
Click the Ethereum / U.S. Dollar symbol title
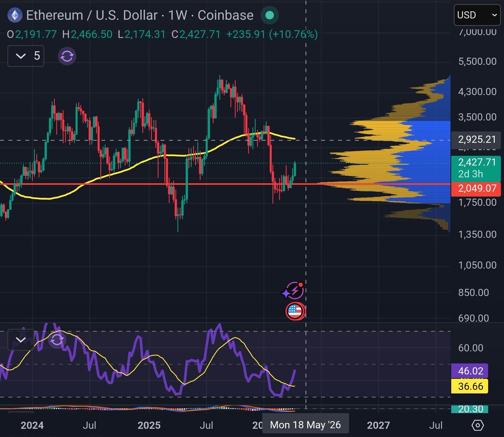(92, 16)
